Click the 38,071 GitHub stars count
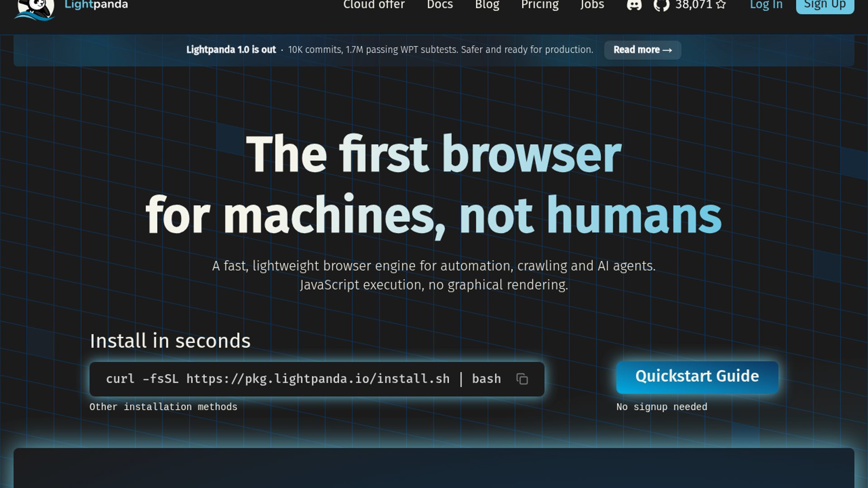The width and height of the screenshot is (868, 488). click(x=693, y=5)
